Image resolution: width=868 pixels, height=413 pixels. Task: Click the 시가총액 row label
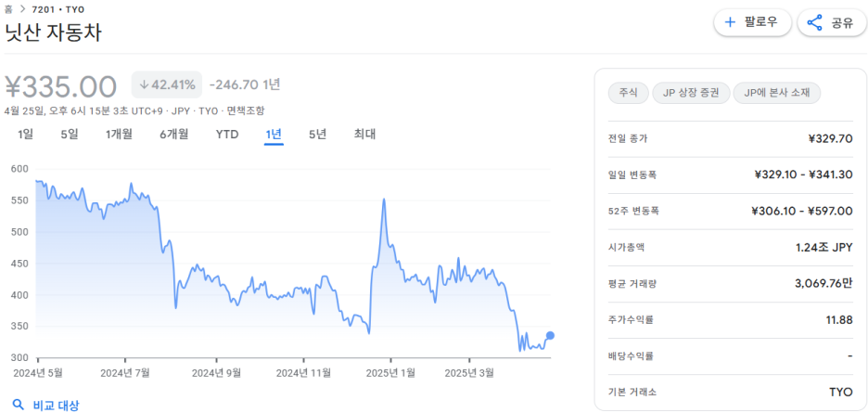626,247
